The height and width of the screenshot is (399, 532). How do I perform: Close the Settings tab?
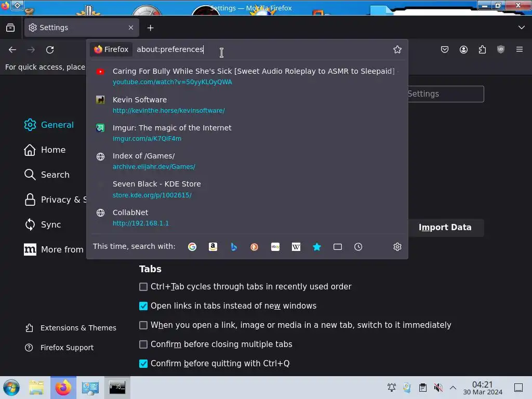(130, 28)
